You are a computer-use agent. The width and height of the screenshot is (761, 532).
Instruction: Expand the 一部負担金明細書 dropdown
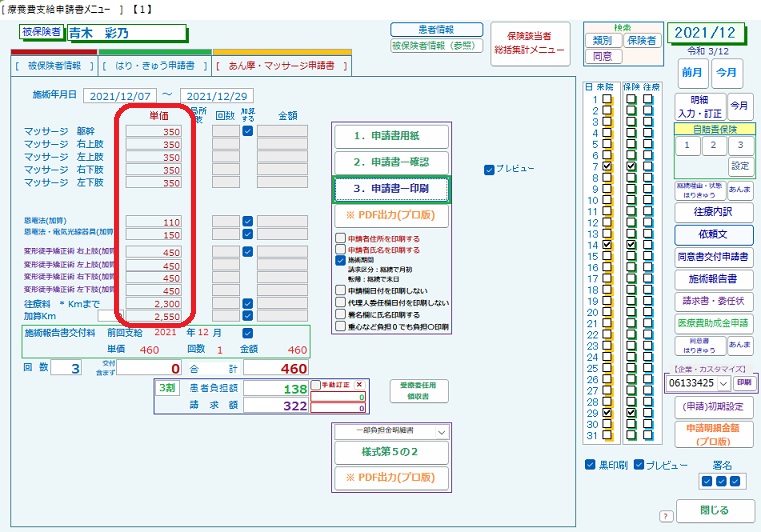tap(442, 432)
